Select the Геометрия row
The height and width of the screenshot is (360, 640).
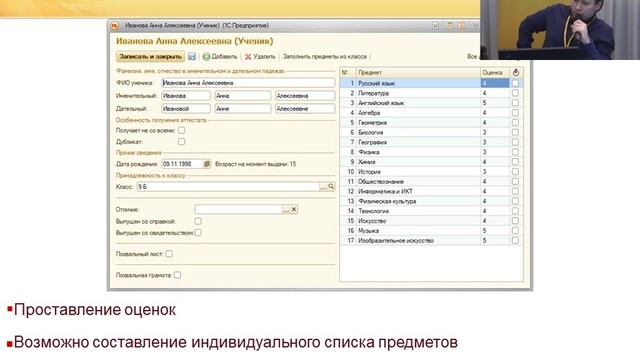point(431,122)
